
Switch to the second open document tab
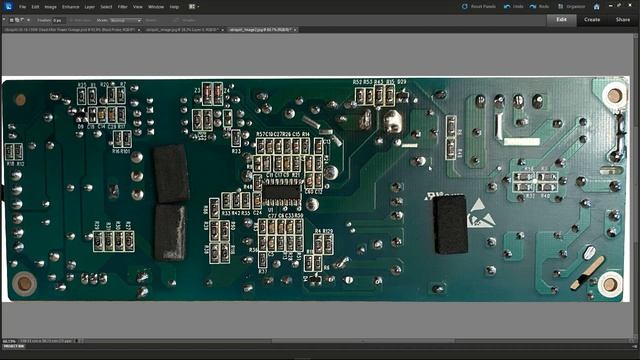click(182, 30)
